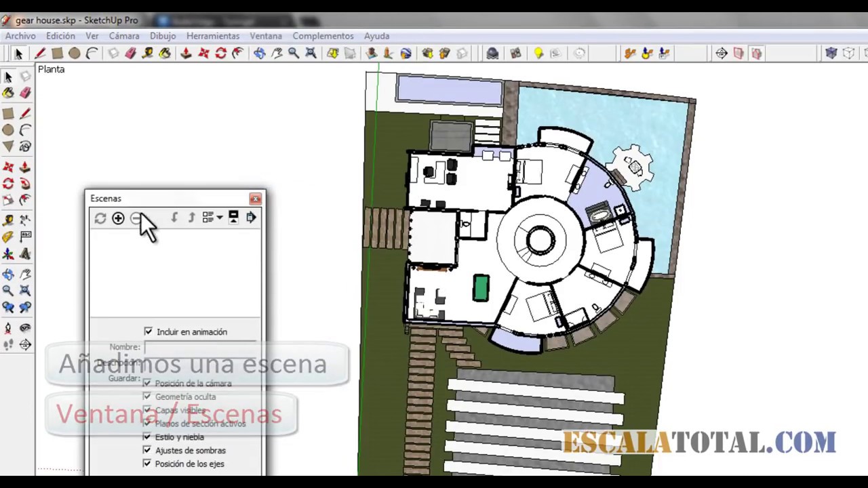Viewport: 868px width, 488px height.
Task: Open the Archivo menu
Action: (20, 36)
